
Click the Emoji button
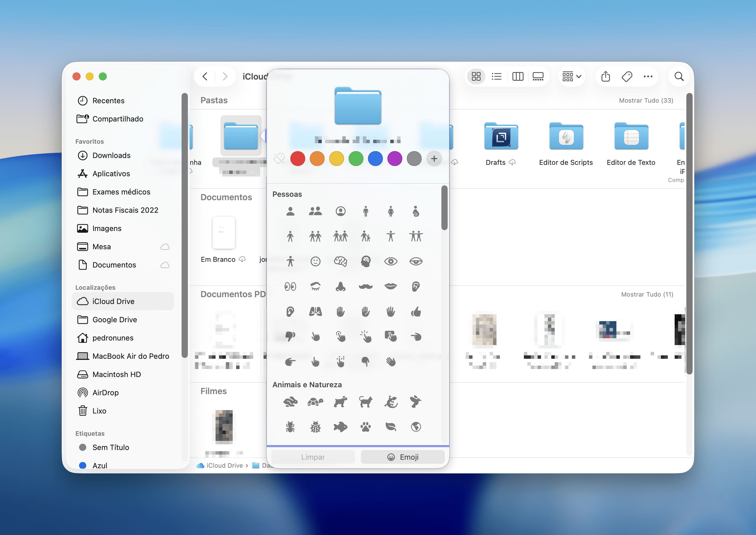tap(403, 457)
